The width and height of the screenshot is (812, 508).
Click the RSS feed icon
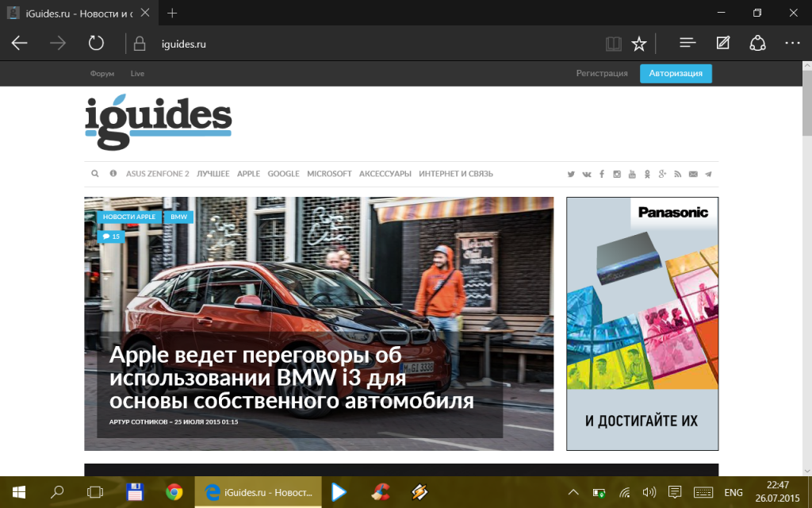tap(678, 174)
